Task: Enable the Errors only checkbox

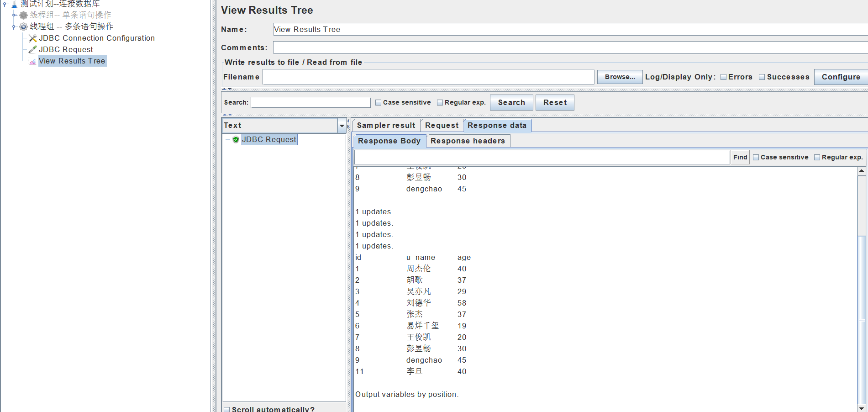Action: (723, 77)
